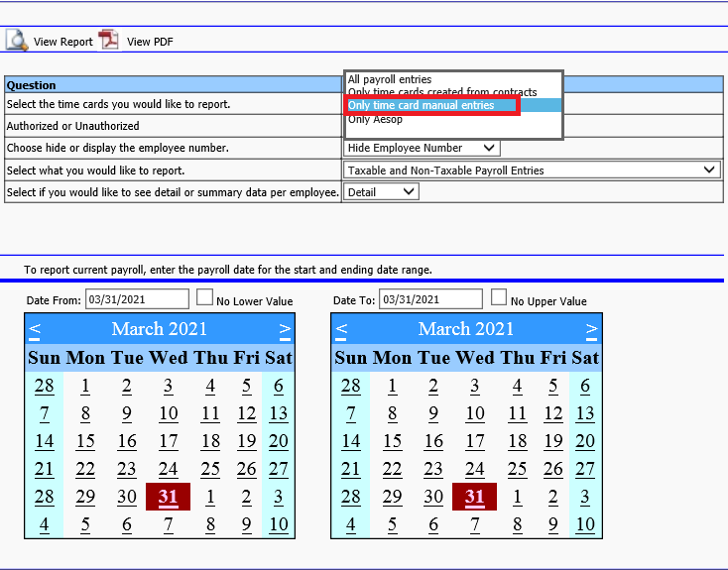Screen dimensions: 728x570
Task: Open the Hide Employee Number dropdown
Action: click(x=422, y=148)
